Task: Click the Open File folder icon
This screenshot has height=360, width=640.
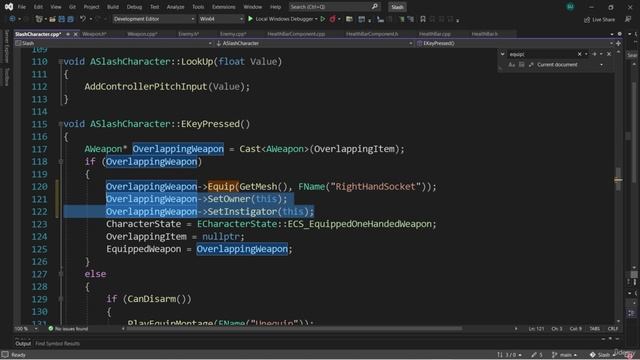Action: click(x=53, y=19)
